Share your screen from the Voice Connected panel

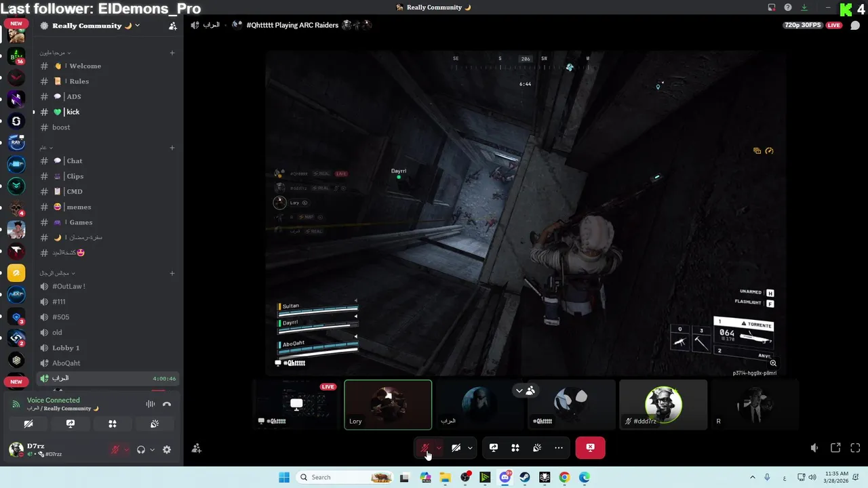71,424
